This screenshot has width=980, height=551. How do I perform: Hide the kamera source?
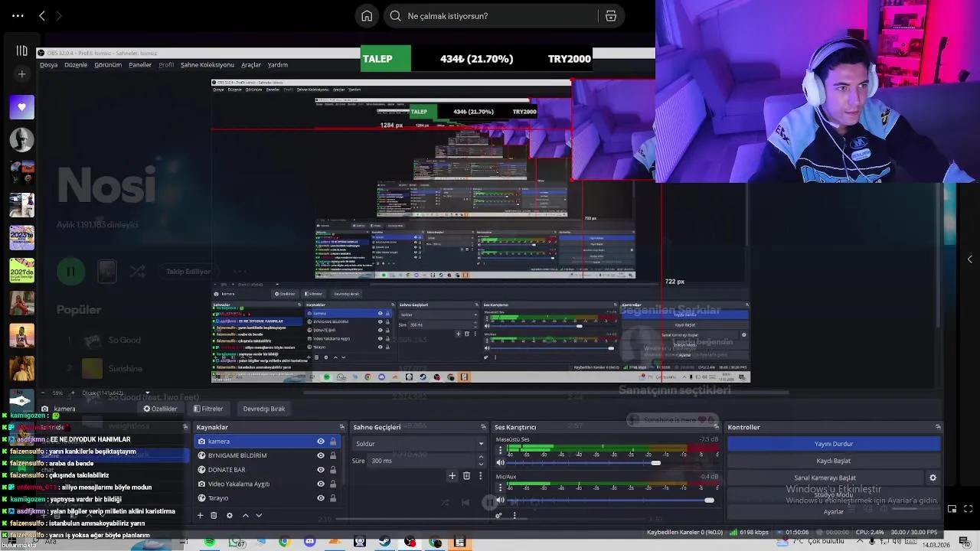pos(321,442)
